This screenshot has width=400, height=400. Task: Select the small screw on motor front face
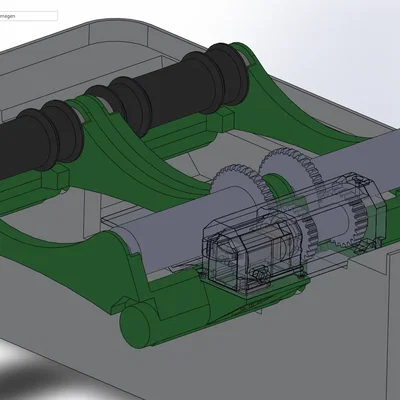pyautogui.click(x=261, y=275)
